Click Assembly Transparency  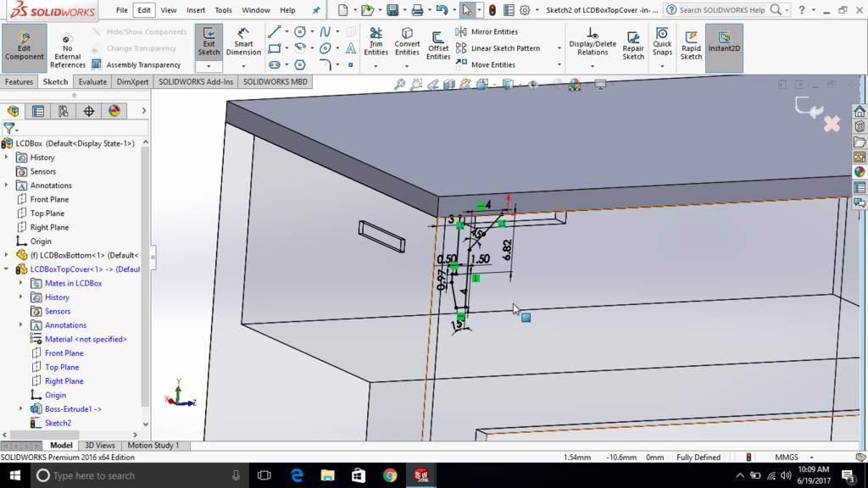(x=136, y=64)
